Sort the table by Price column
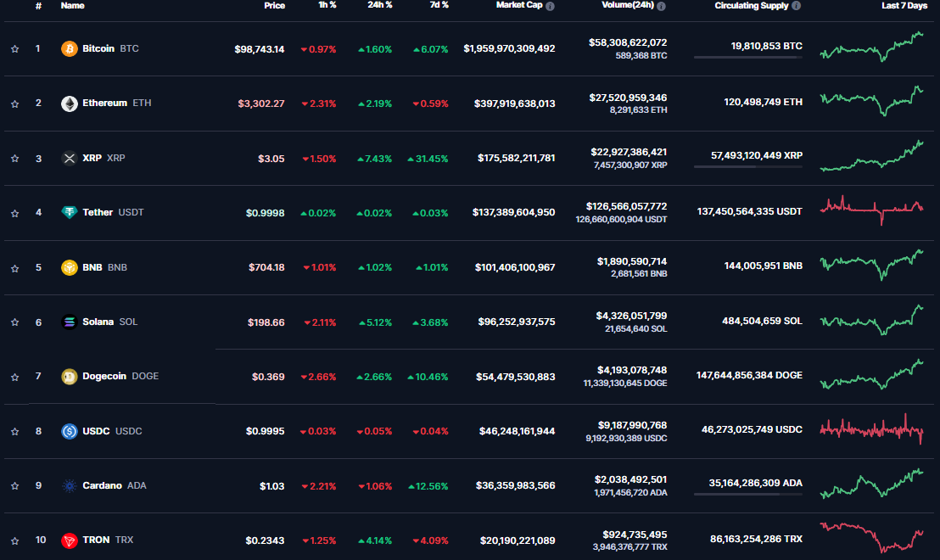940x560 pixels. pos(274,5)
